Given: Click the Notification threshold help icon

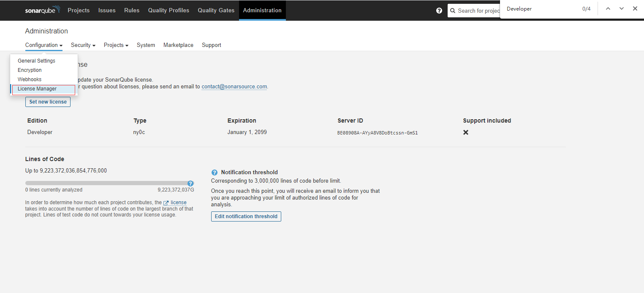Looking at the screenshot, I should (215, 173).
